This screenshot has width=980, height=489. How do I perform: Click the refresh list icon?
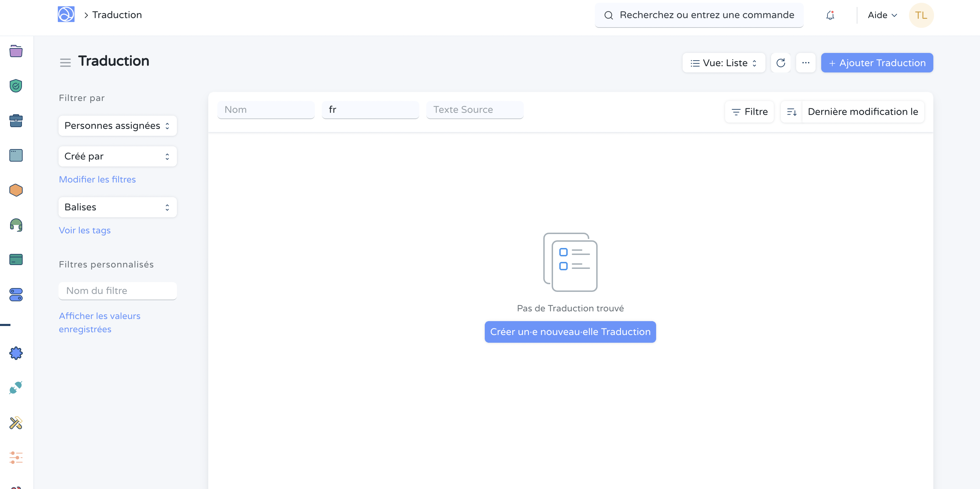(x=780, y=63)
